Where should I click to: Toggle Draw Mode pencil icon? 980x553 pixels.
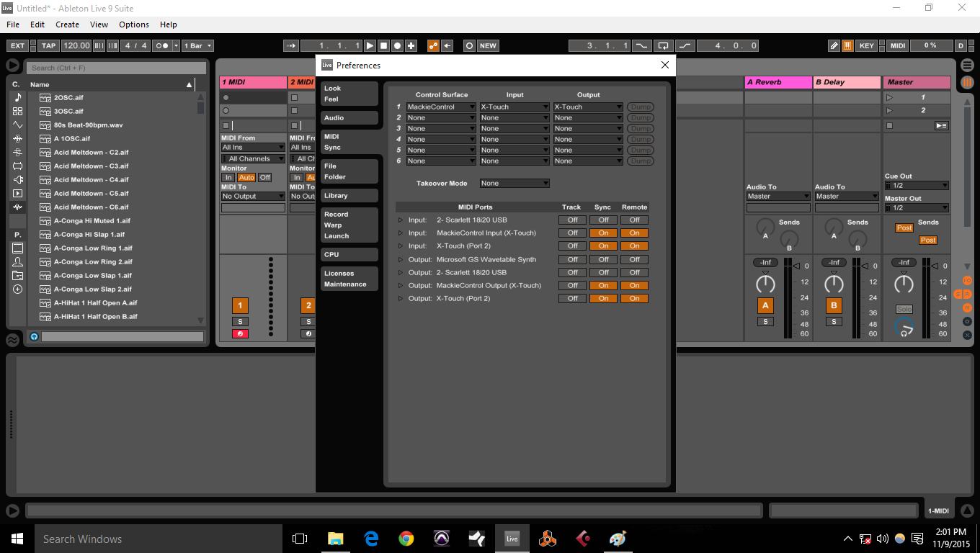pos(834,45)
